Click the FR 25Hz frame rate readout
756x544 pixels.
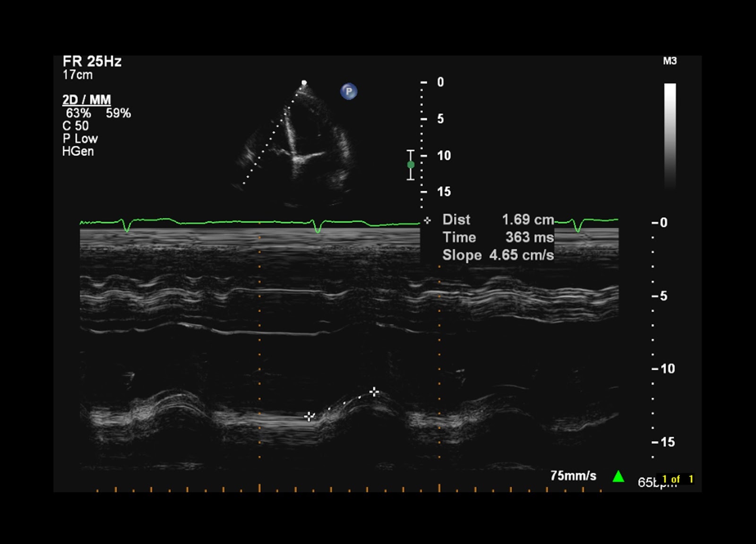point(92,61)
